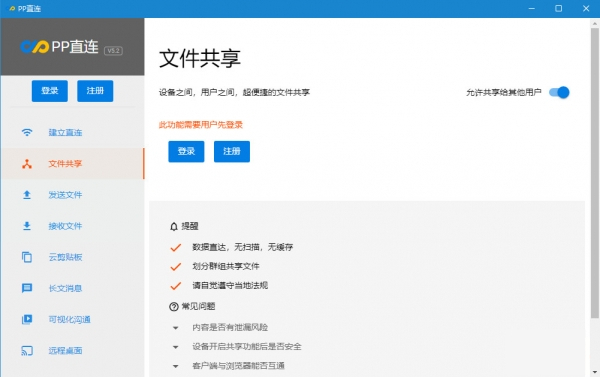Open the 接收文件 menu item
This screenshot has height=377, width=600.
(72, 226)
